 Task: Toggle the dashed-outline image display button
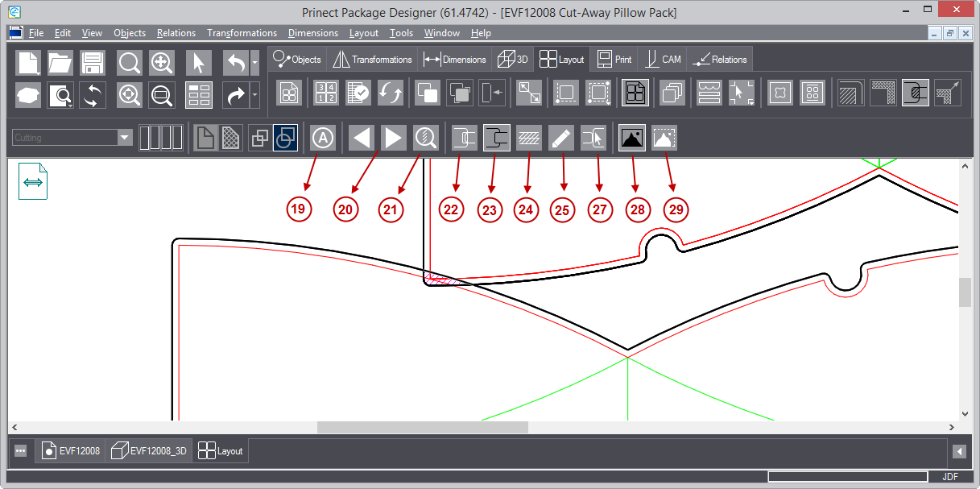(664, 138)
